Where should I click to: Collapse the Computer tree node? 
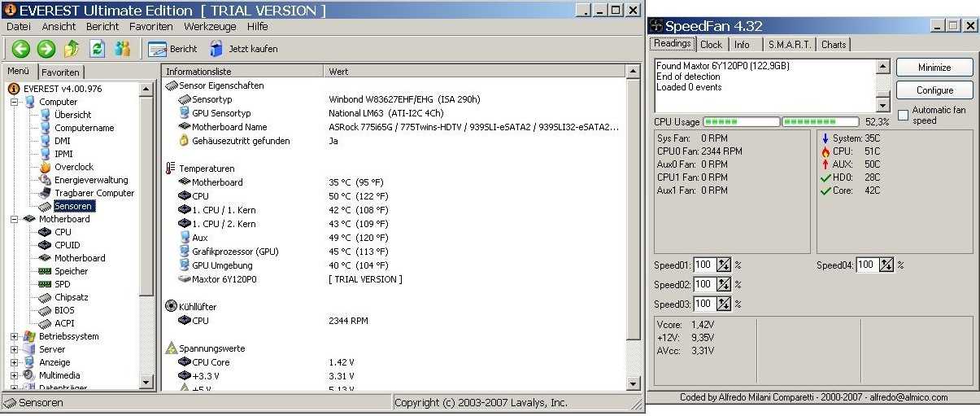click(x=14, y=102)
